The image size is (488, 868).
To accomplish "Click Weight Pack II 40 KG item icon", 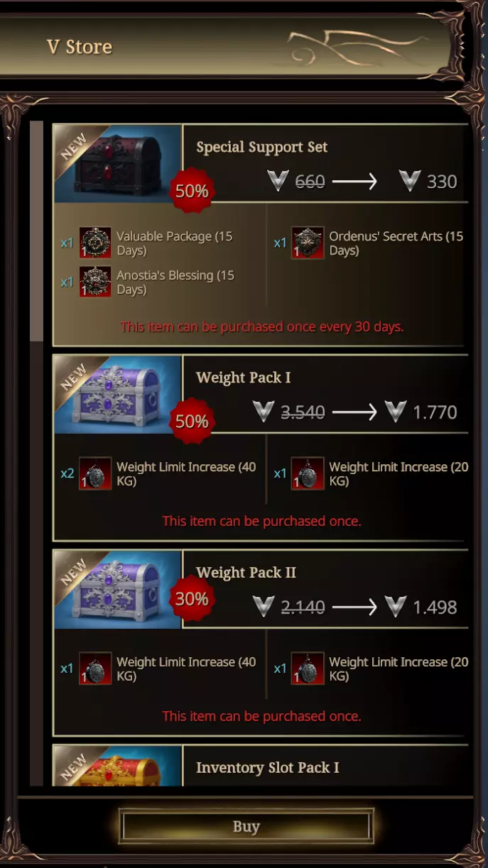I will pyautogui.click(x=95, y=669).
